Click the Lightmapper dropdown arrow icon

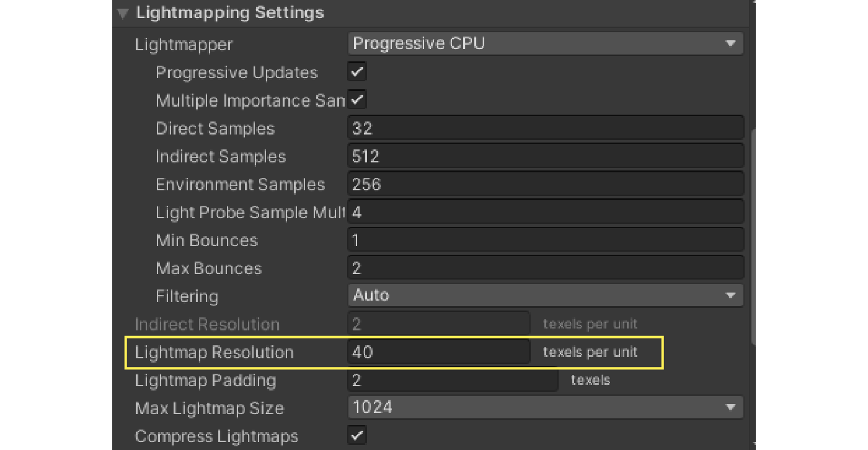coord(732,43)
